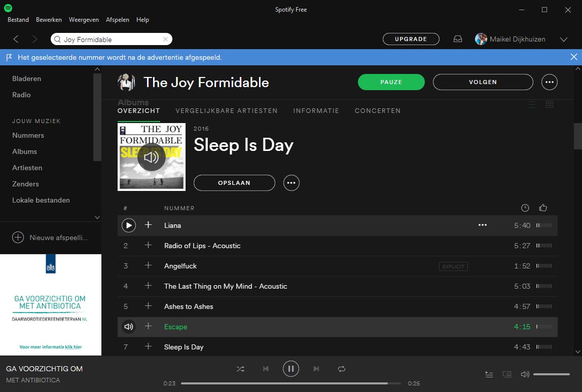
Task: Open Sleep Is Day album options menu
Action: (x=292, y=183)
